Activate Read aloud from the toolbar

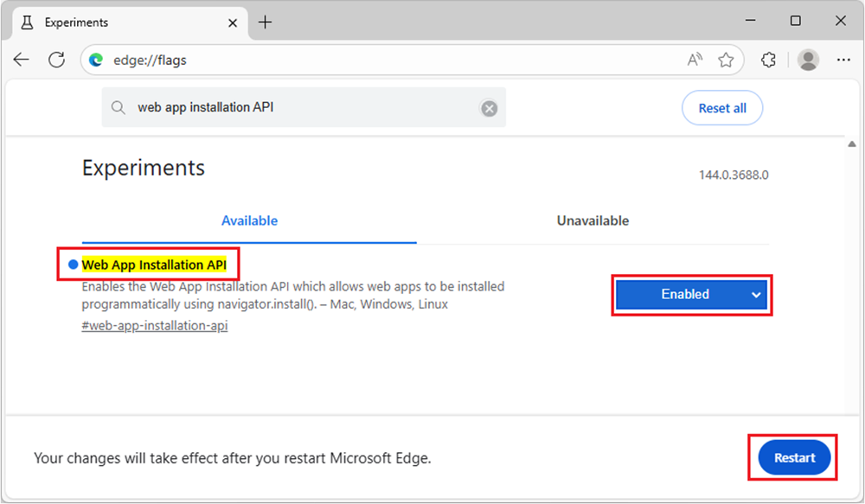(x=695, y=59)
